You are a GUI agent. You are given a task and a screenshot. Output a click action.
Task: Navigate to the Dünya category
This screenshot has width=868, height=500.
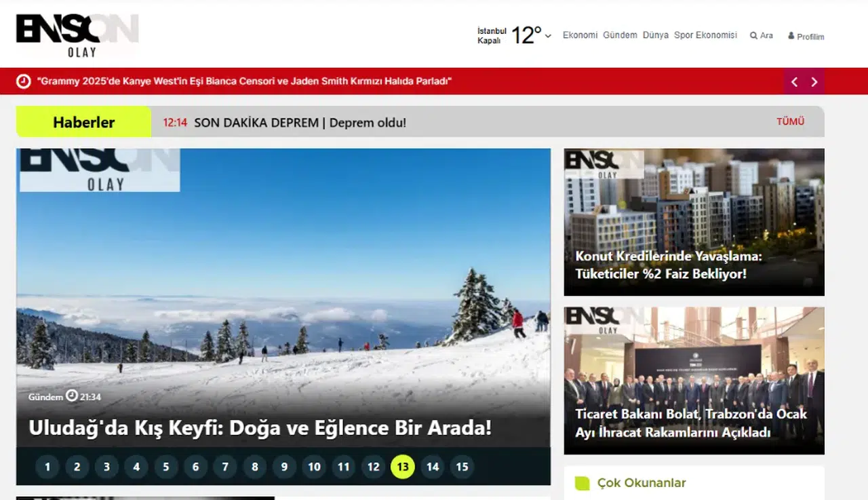point(655,35)
